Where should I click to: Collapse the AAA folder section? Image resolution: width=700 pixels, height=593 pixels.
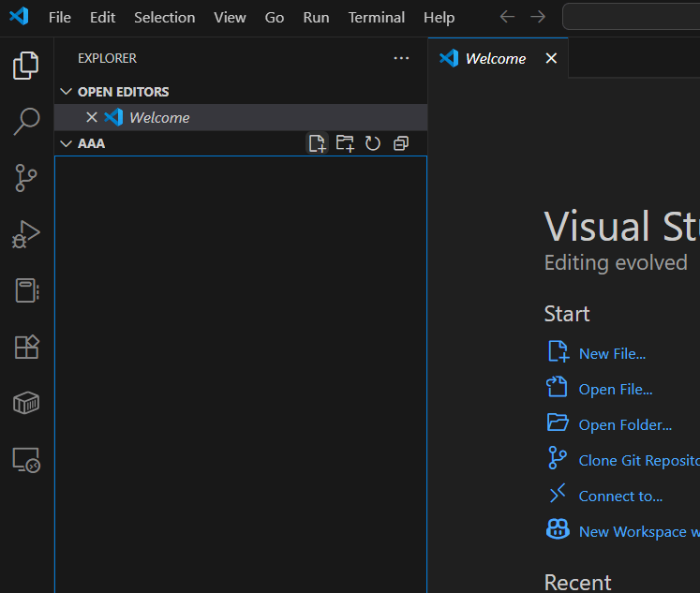click(67, 143)
